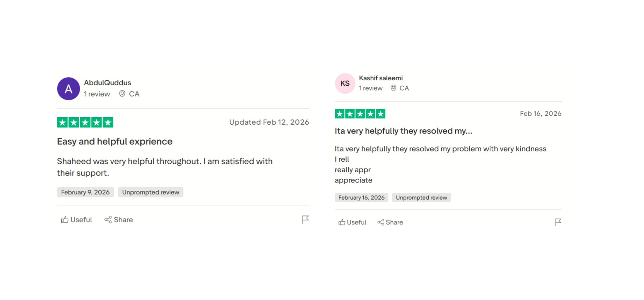This screenshot has width=644, height=300.
Task: Open Kashif saleemi profile name link
Action: click(381, 78)
